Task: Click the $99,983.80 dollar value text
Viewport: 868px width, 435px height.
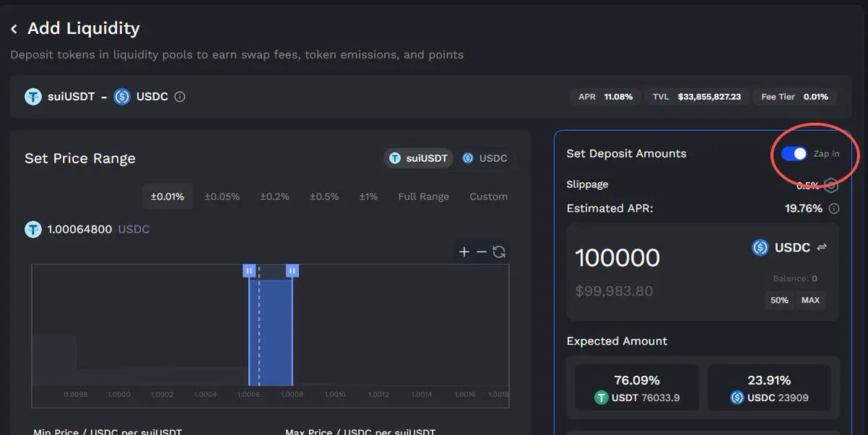Action: pos(614,291)
